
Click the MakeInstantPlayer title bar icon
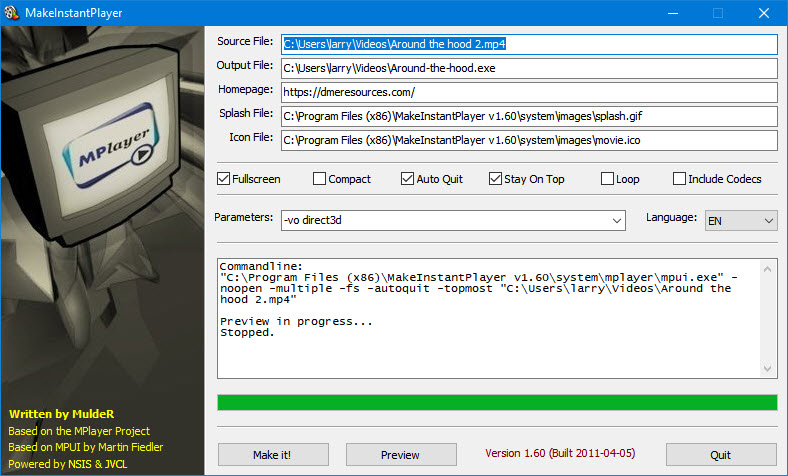pyautogui.click(x=13, y=13)
